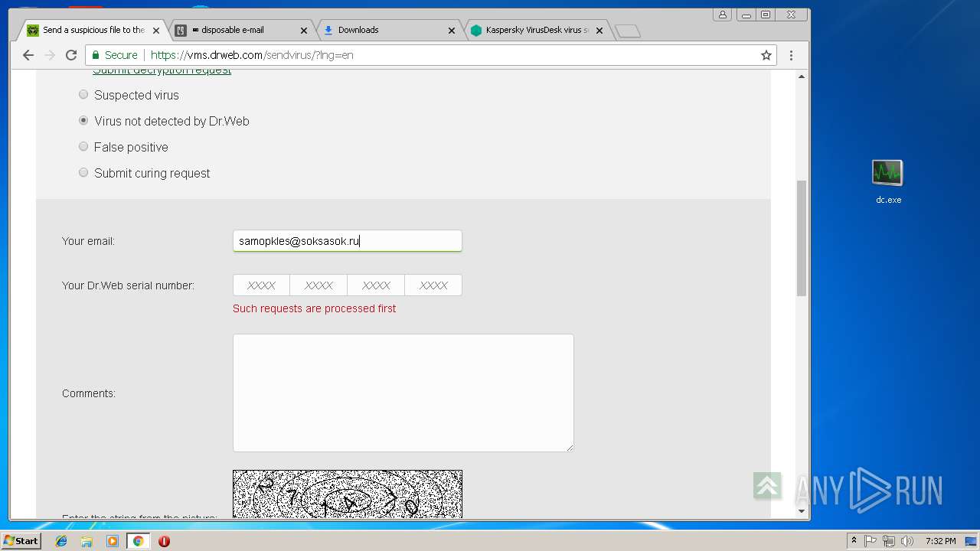The image size is (980, 551).
Task: Click the Chrome taskbar button
Action: (x=139, y=541)
